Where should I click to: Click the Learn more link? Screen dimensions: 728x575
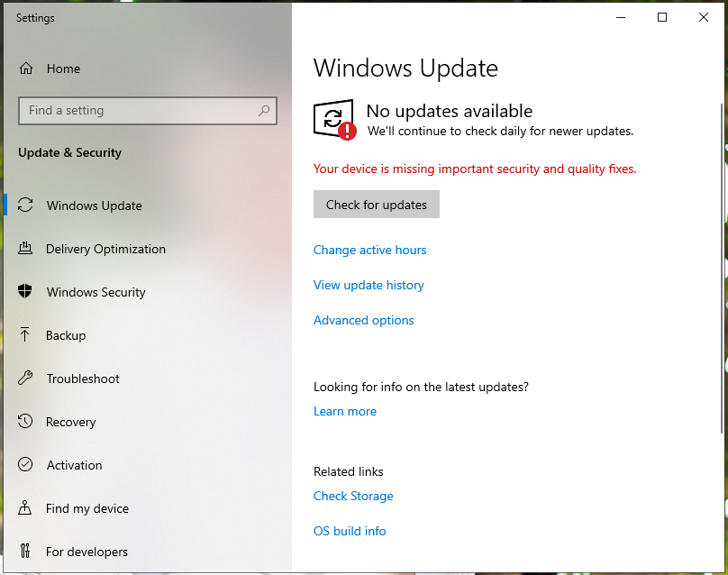click(345, 411)
